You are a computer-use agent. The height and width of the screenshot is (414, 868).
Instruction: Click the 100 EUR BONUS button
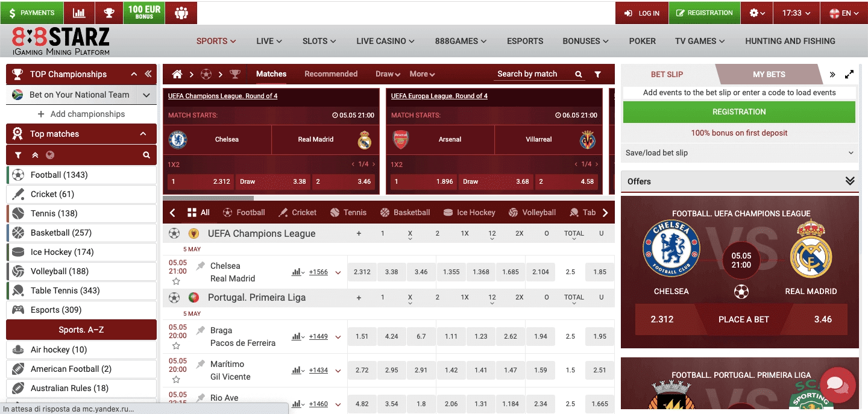pos(144,13)
